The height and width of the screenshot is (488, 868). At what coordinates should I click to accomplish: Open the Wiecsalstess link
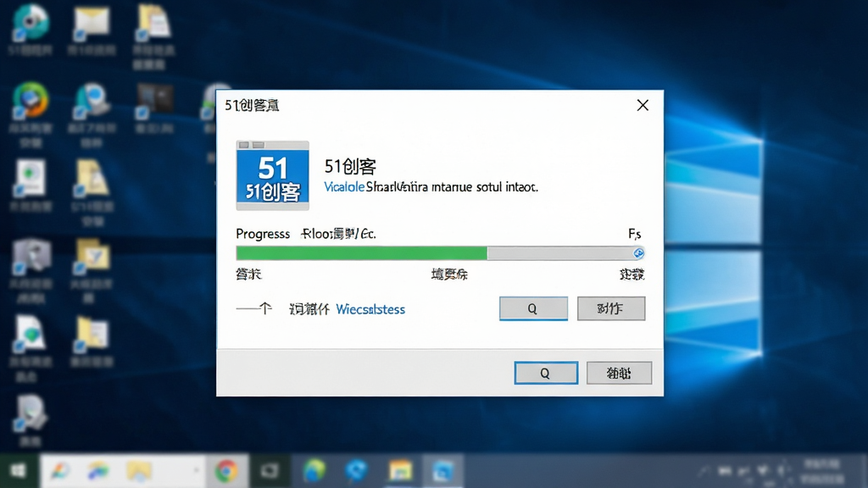click(x=370, y=309)
